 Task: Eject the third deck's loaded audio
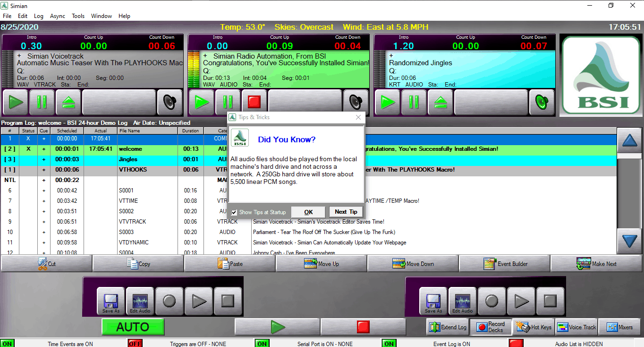441,102
